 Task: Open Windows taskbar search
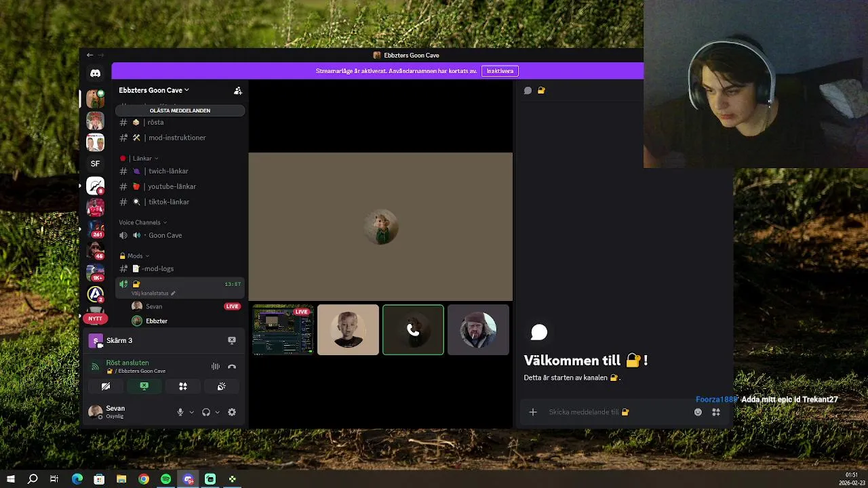point(33,479)
